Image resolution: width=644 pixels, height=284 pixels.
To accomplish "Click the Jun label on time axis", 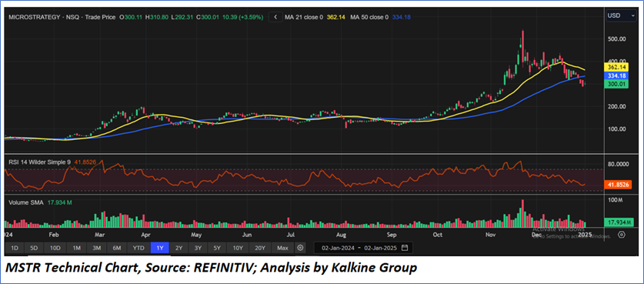I will (246, 235).
